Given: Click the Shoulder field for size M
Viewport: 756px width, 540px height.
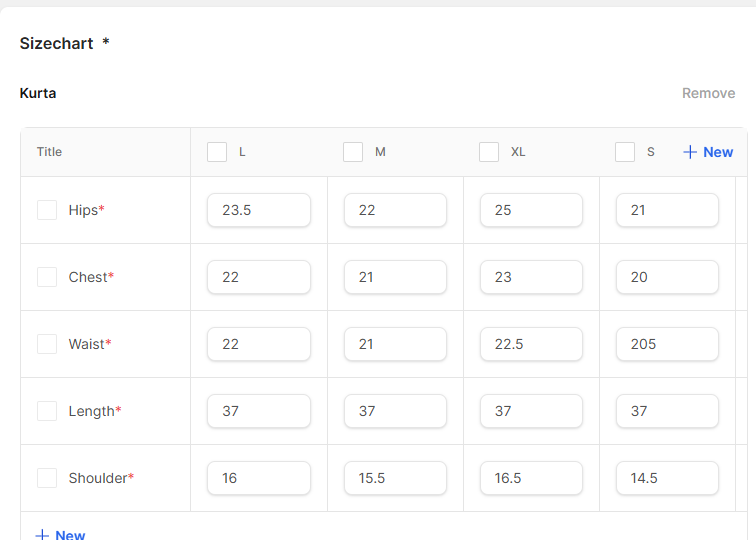Looking at the screenshot, I should click(x=395, y=478).
